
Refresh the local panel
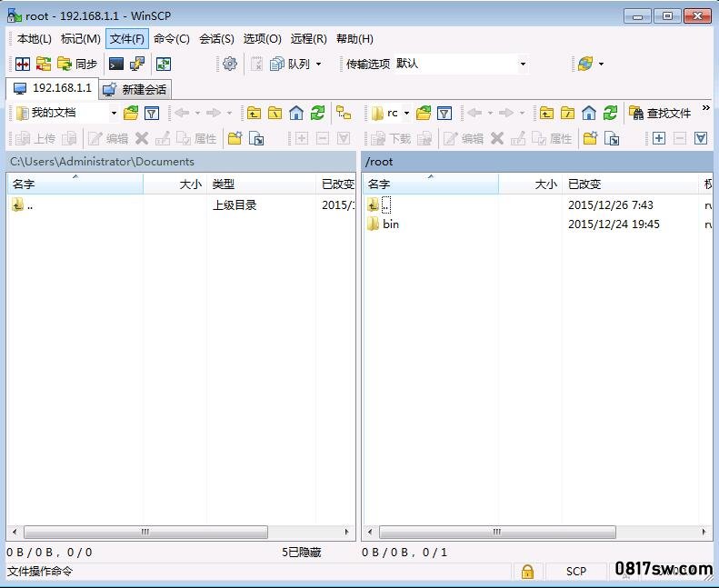pos(317,113)
